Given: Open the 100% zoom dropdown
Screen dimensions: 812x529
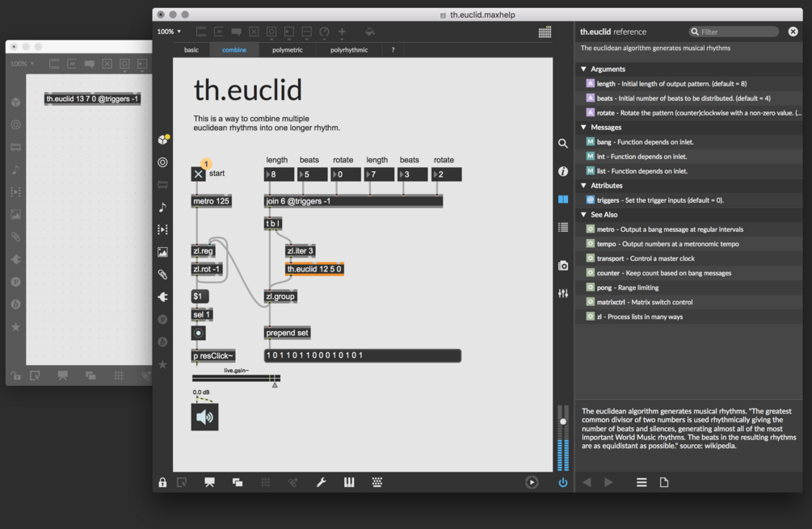Looking at the screenshot, I should 170,31.
